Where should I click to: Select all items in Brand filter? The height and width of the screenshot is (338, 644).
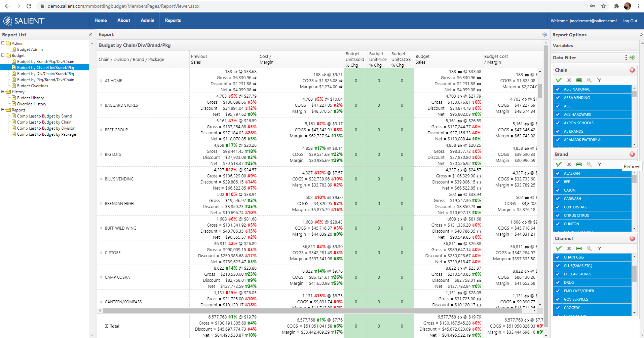coord(559,164)
